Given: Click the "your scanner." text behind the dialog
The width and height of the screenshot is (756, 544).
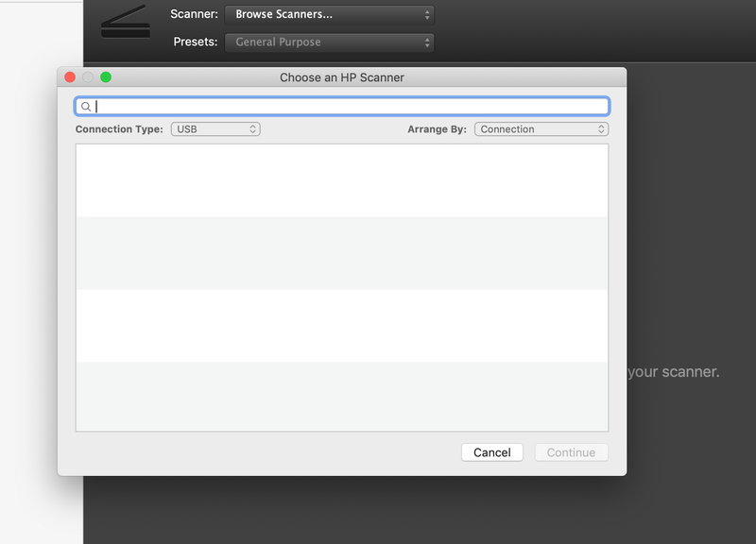Looking at the screenshot, I should click(x=673, y=371).
